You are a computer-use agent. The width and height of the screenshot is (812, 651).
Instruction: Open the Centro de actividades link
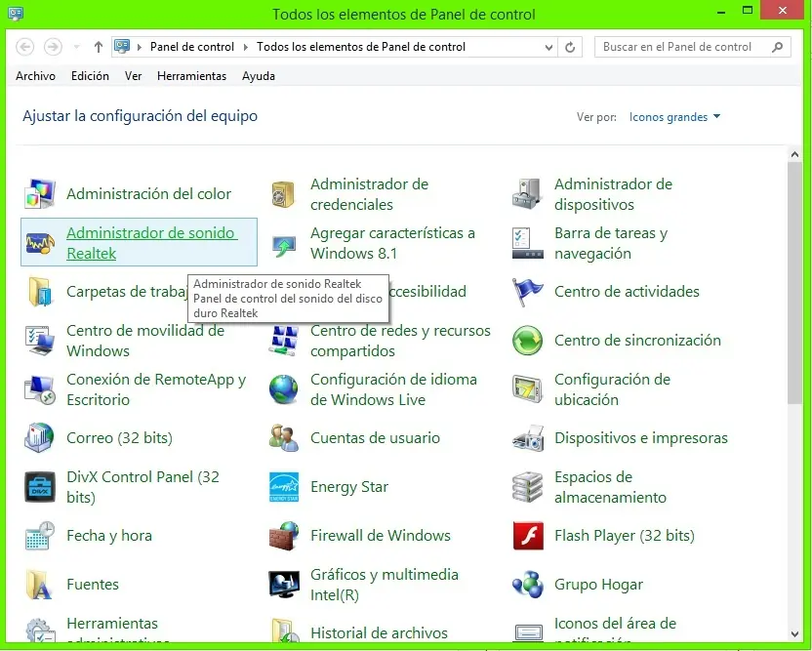[x=627, y=291]
